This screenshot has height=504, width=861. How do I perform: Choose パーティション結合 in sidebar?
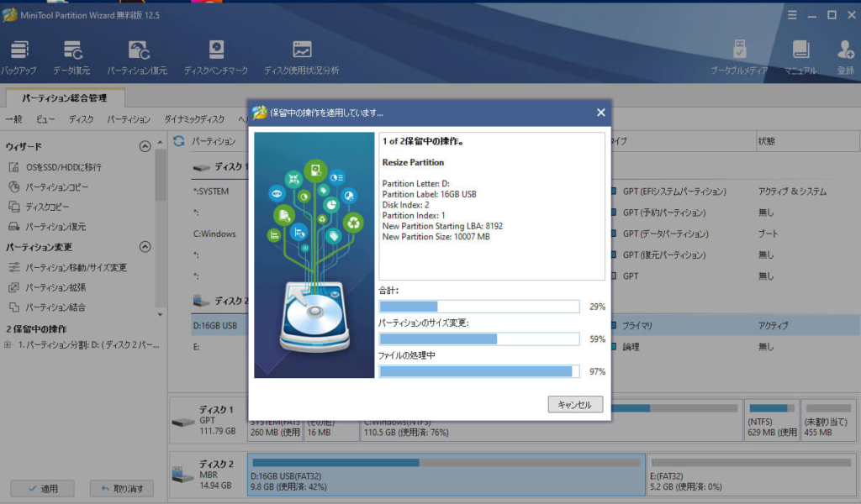coord(47,307)
